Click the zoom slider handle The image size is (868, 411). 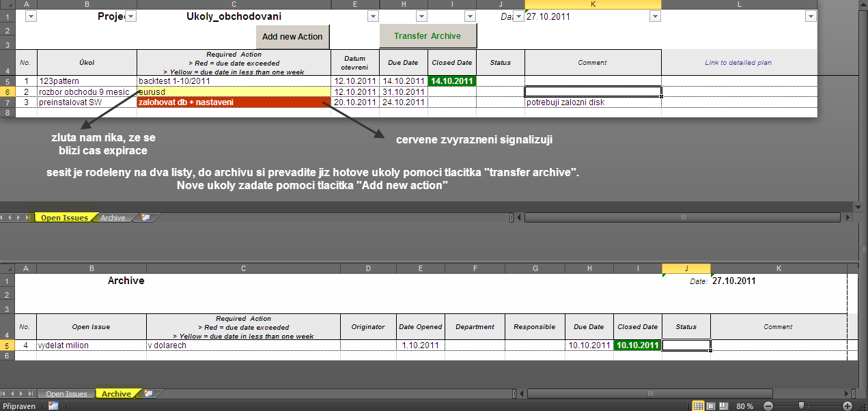pos(800,406)
